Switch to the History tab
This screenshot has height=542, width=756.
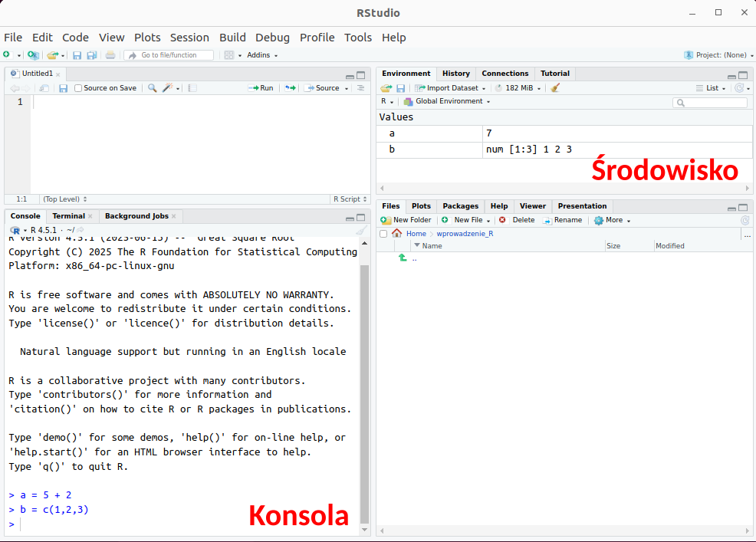click(x=455, y=74)
